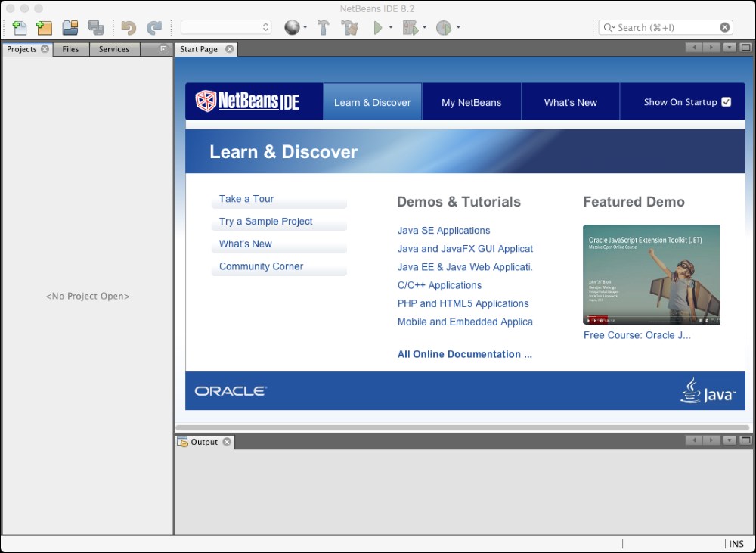Click the Profile Project icon
Image resolution: width=756 pixels, height=553 pixels.
tap(444, 28)
